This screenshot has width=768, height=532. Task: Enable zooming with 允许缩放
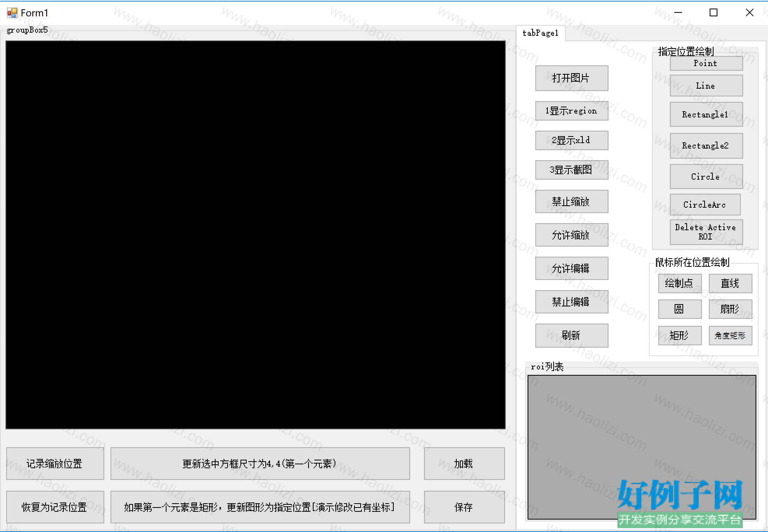[572, 235]
